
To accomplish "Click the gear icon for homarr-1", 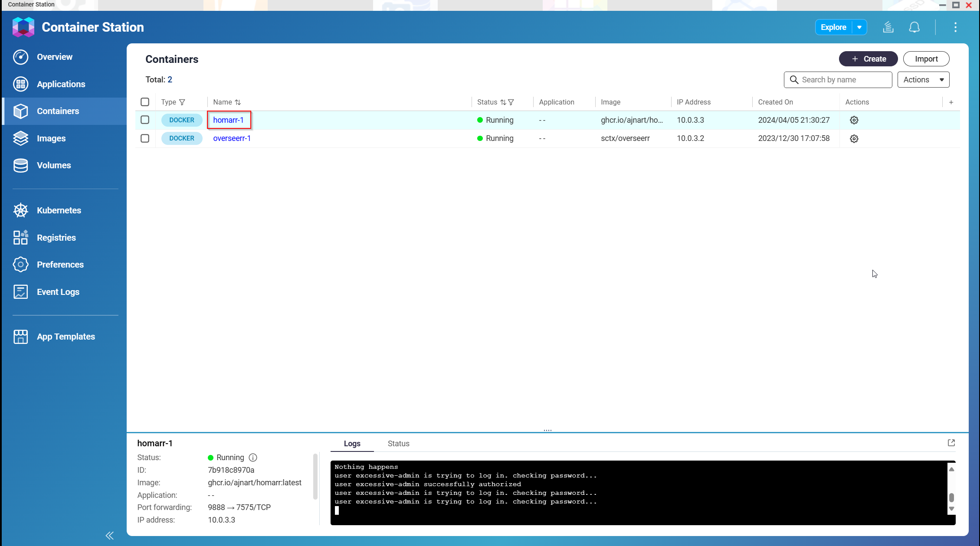I will coord(854,120).
